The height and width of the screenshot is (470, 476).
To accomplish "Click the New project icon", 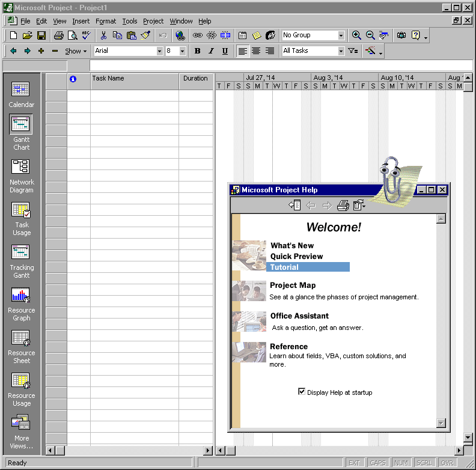I will tap(13, 35).
